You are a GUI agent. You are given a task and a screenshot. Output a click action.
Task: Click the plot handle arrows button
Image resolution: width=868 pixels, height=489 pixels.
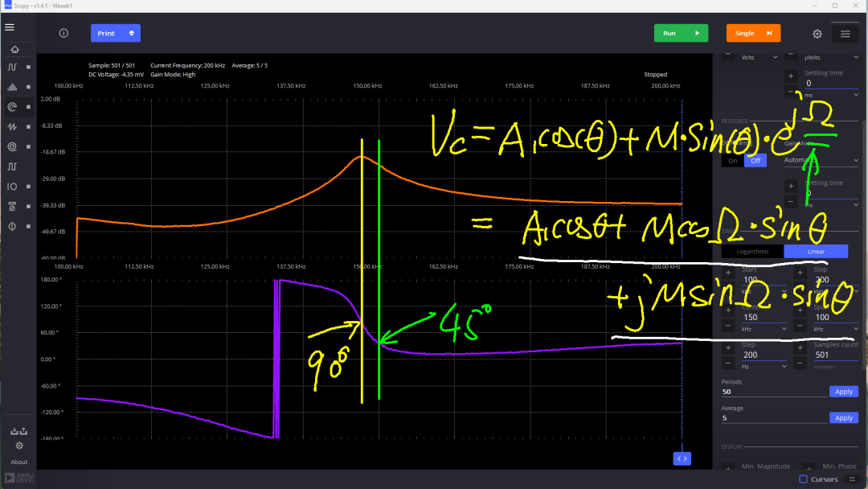682,458
